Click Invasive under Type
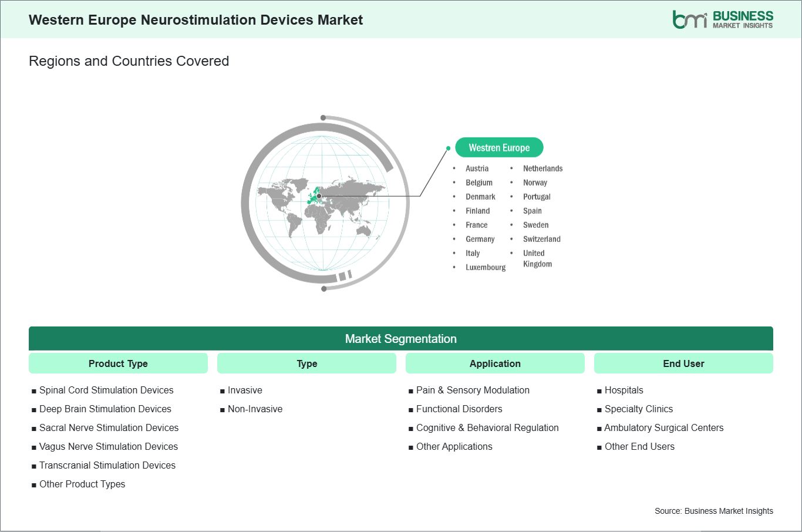The image size is (802, 532). click(x=245, y=390)
